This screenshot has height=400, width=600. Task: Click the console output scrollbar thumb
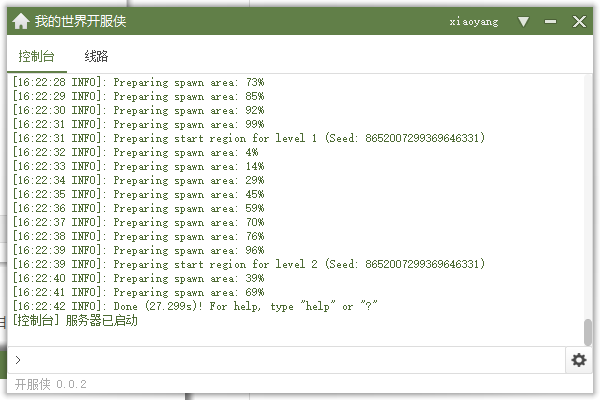click(588, 331)
